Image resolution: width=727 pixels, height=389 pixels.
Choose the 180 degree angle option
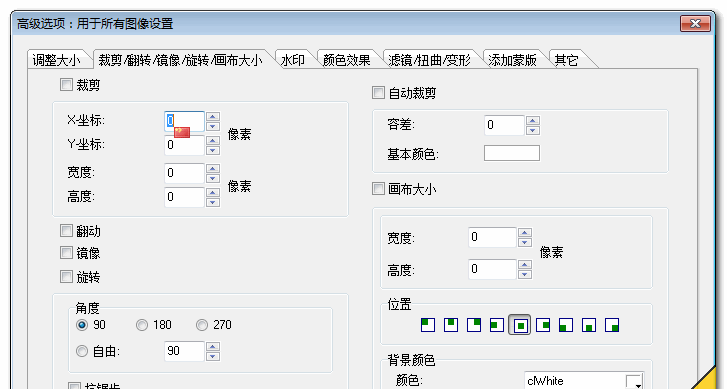pyautogui.click(x=142, y=325)
